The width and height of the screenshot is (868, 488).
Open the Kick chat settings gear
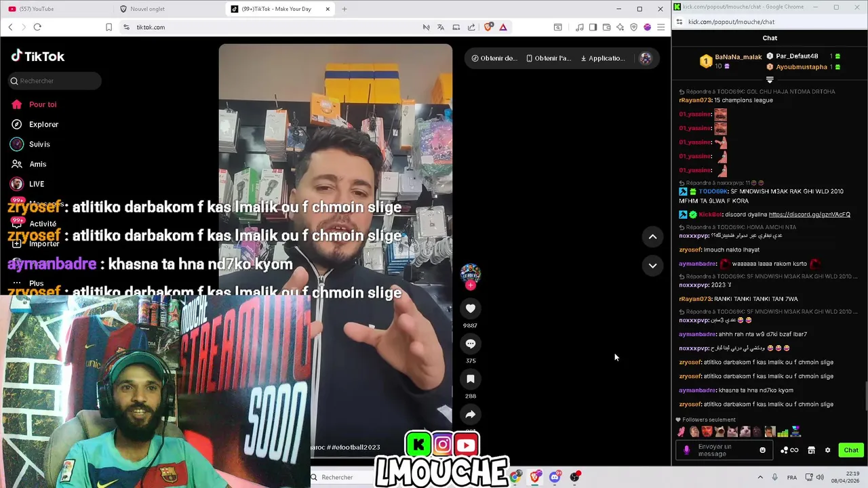pos(827,450)
